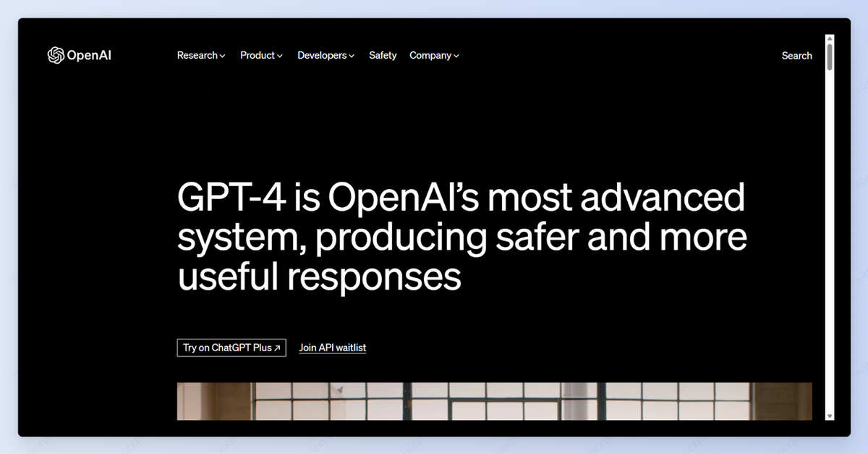This screenshot has height=454, width=868.
Task: Click the chevron icon next to Company
Action: 457,56
